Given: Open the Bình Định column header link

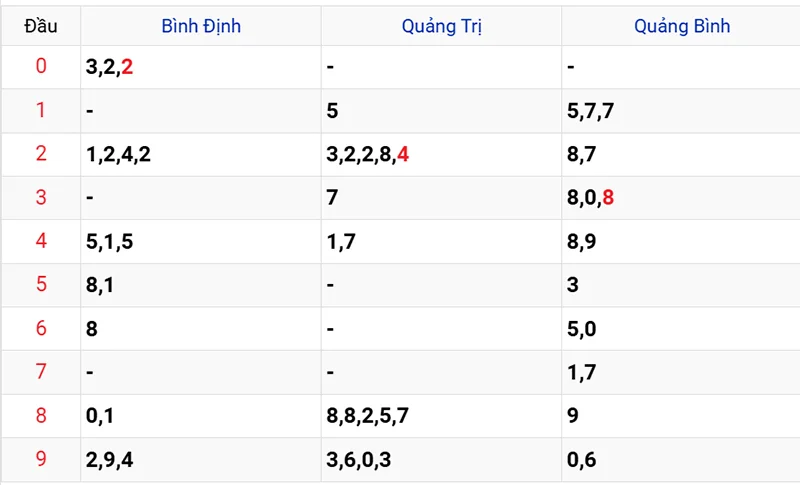Looking at the screenshot, I should tap(201, 26).
